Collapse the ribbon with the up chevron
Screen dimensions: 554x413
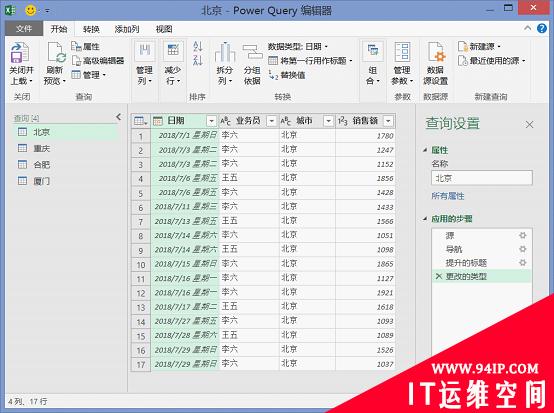[528, 28]
